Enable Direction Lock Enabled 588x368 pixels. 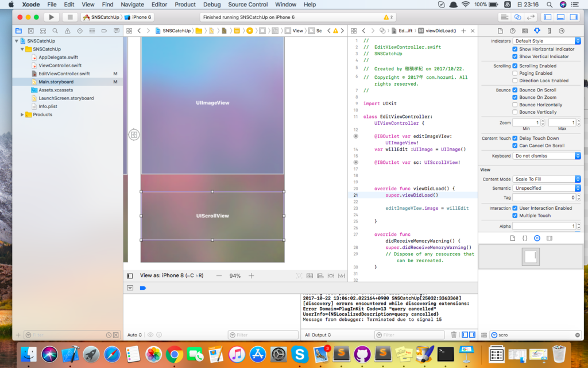515,80
